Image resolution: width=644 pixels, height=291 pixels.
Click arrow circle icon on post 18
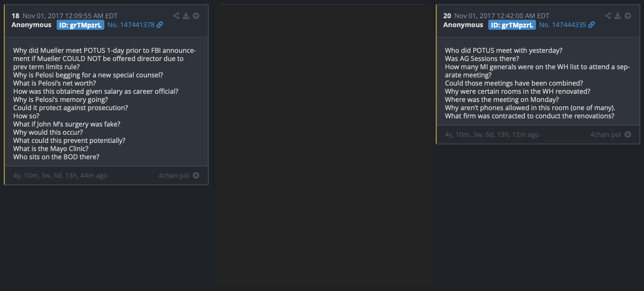click(x=196, y=16)
